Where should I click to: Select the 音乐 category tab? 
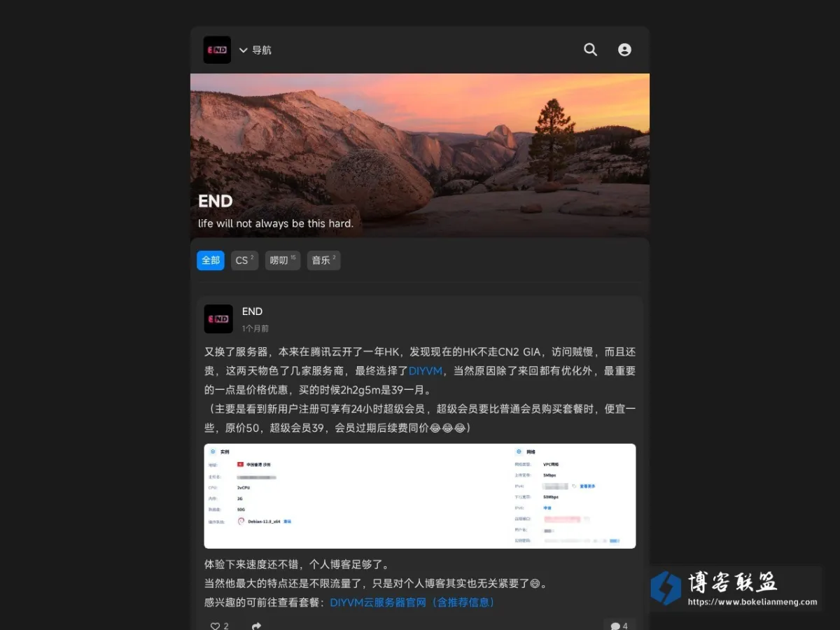click(x=324, y=260)
